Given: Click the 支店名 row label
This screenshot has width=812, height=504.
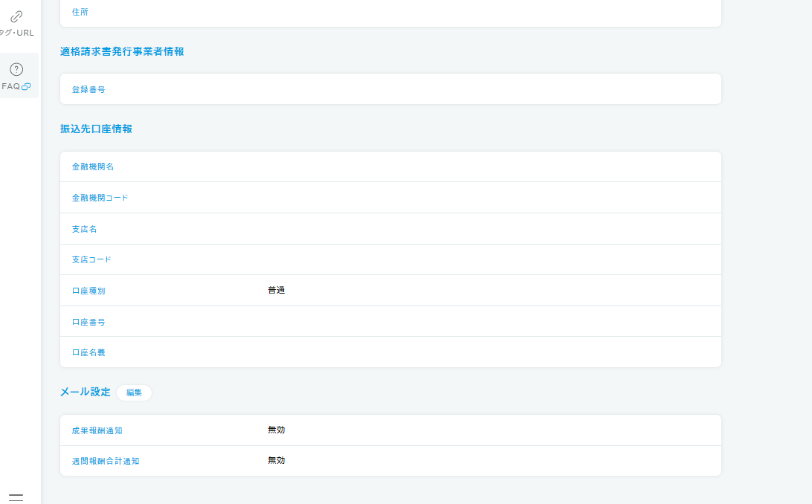Looking at the screenshot, I should (x=84, y=229).
